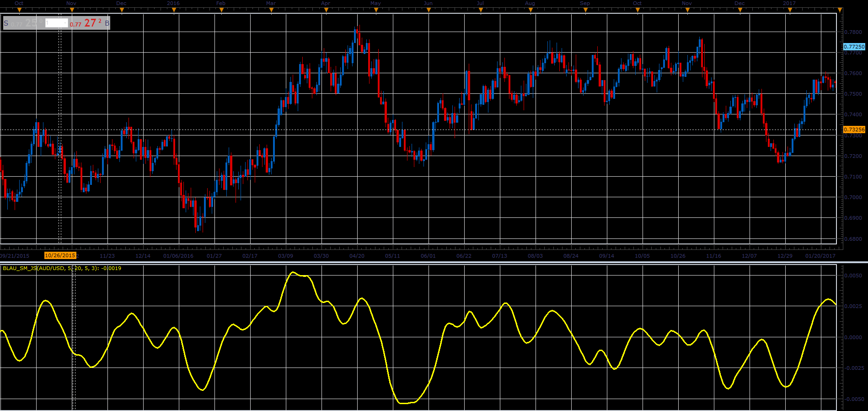Click the 01/20/2017 date on axis

pyautogui.click(x=820, y=256)
